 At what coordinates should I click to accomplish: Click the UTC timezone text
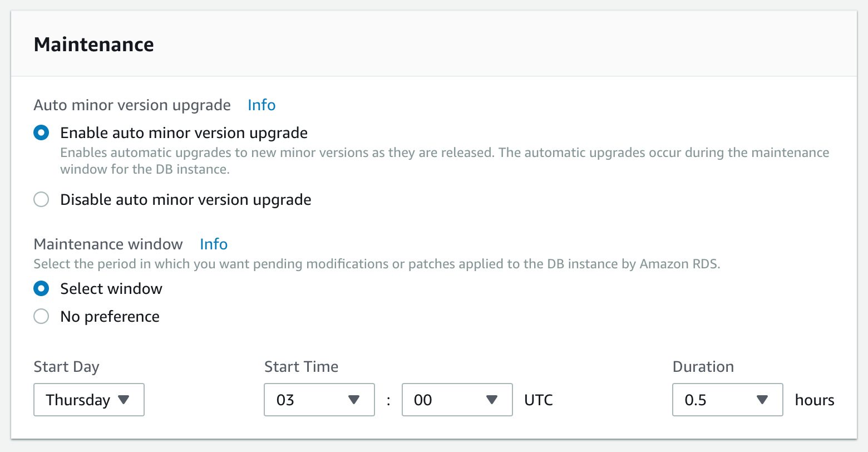tap(539, 400)
